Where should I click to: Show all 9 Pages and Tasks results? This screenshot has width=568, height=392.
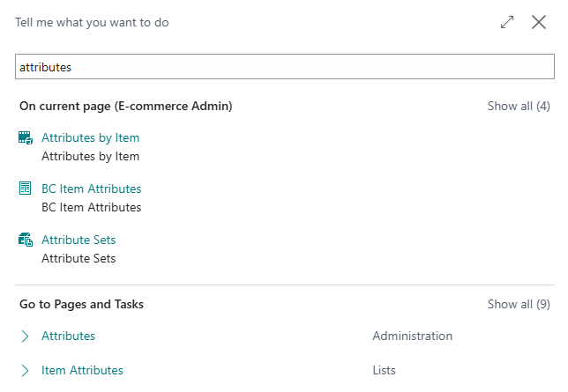tap(519, 304)
